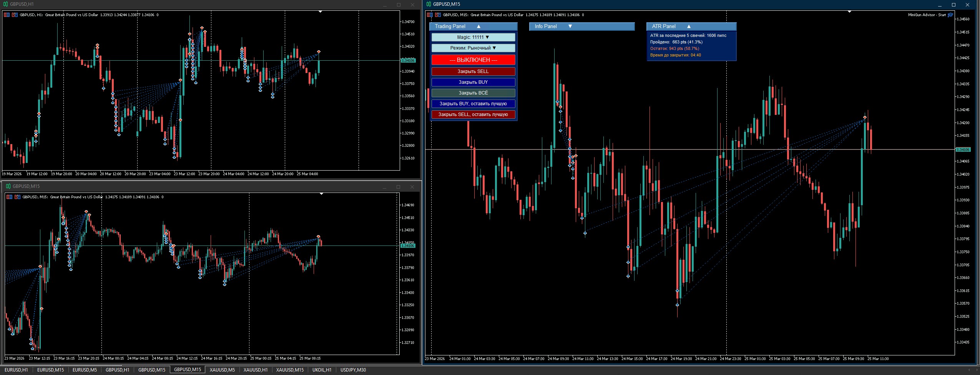Close the large GBPUSD,M15 chart window
This screenshot has height=375, width=980.
967,5
